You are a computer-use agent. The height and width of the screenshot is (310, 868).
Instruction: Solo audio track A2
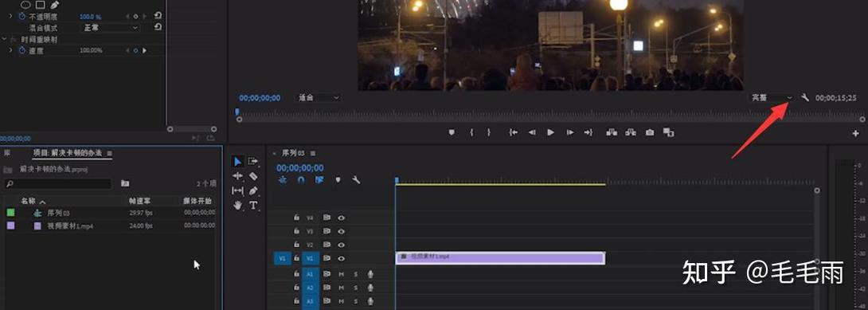click(356, 288)
